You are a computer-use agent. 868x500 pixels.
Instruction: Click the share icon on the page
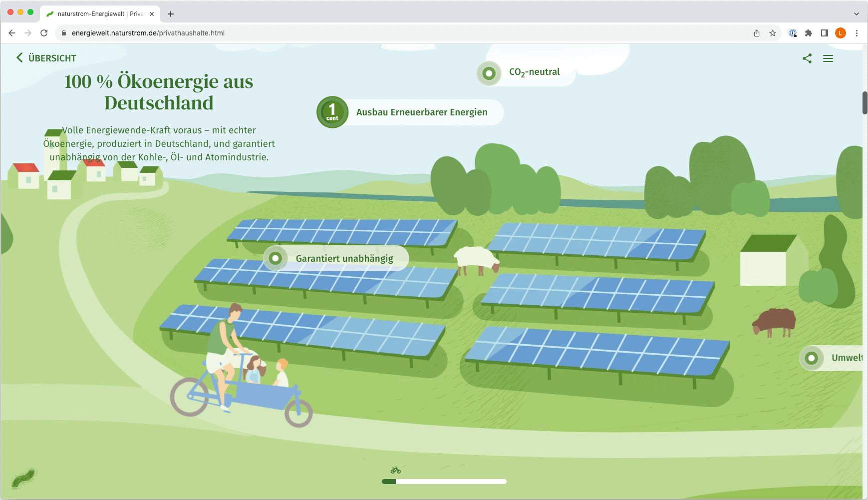pos(807,58)
